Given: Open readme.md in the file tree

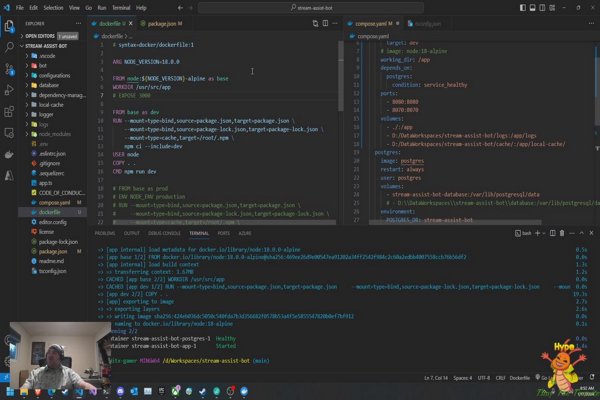Looking at the screenshot, I should (51, 261).
